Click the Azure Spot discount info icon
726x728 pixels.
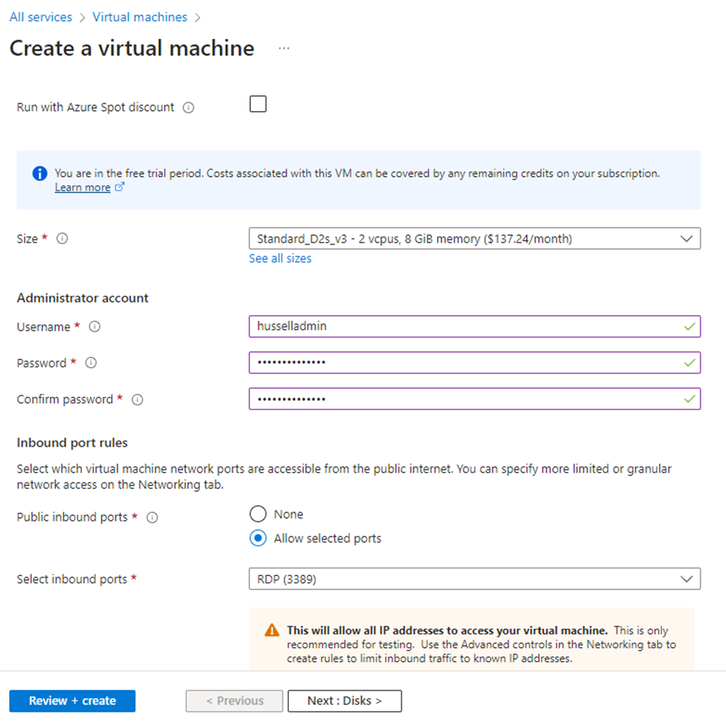188,107
